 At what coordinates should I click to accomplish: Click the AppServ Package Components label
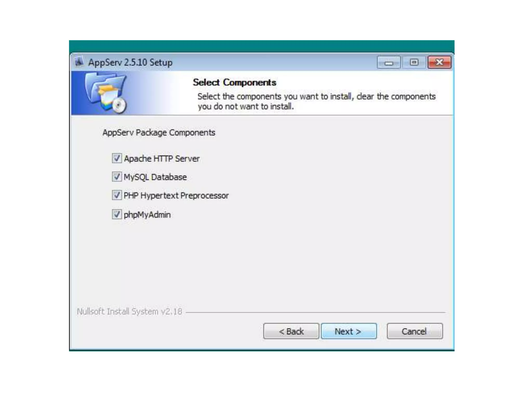[x=159, y=133]
